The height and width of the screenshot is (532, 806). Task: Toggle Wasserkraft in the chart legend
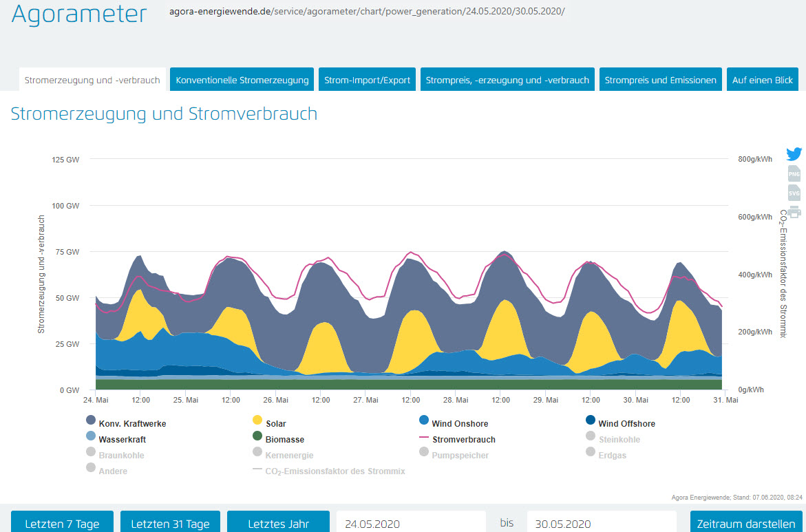pos(122,439)
